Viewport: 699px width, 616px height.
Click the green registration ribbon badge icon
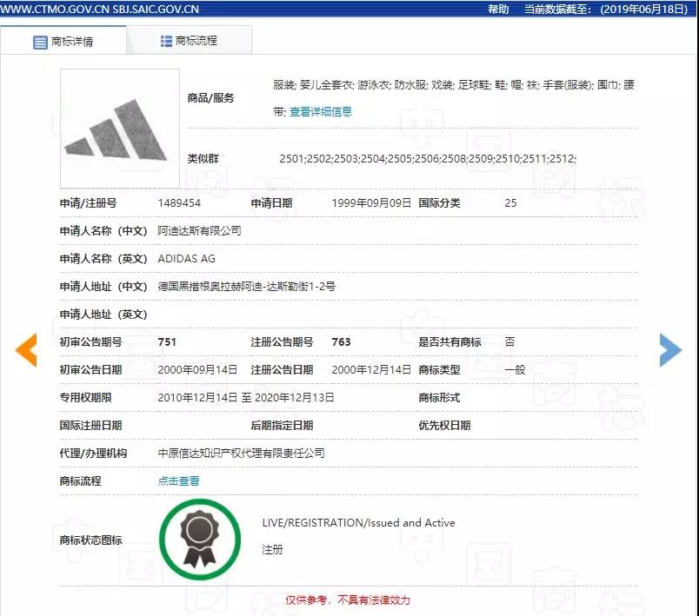click(x=200, y=538)
